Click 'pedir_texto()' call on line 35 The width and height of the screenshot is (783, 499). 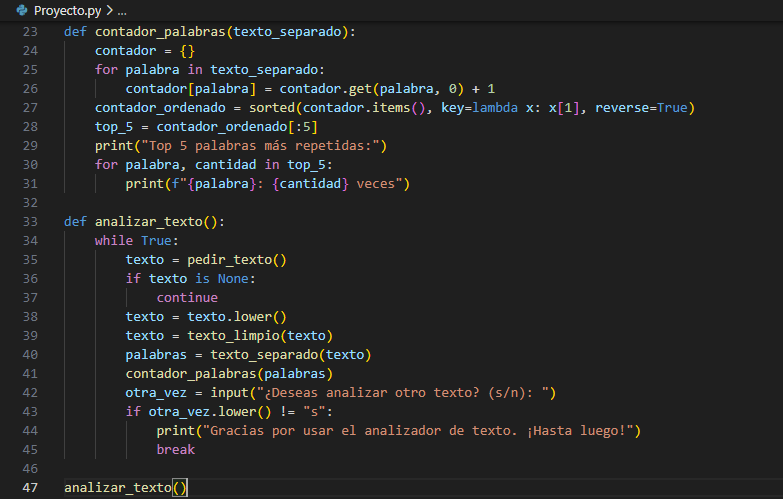pyautogui.click(x=237, y=259)
